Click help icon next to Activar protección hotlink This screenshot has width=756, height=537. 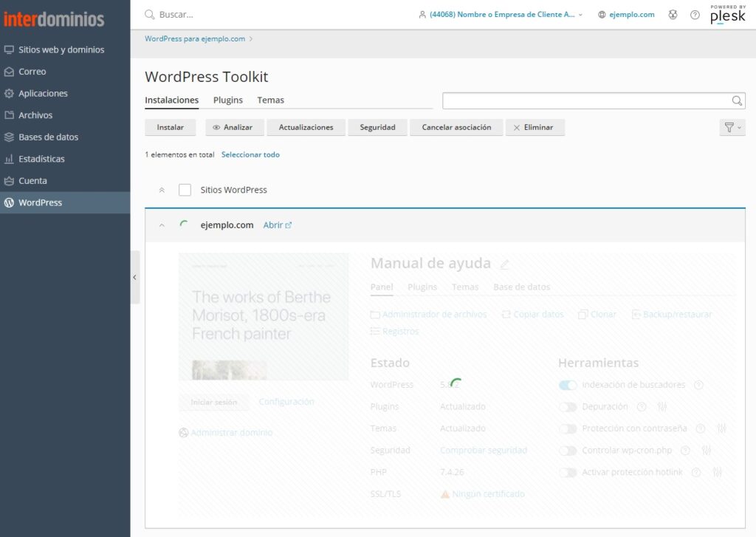[x=696, y=472]
